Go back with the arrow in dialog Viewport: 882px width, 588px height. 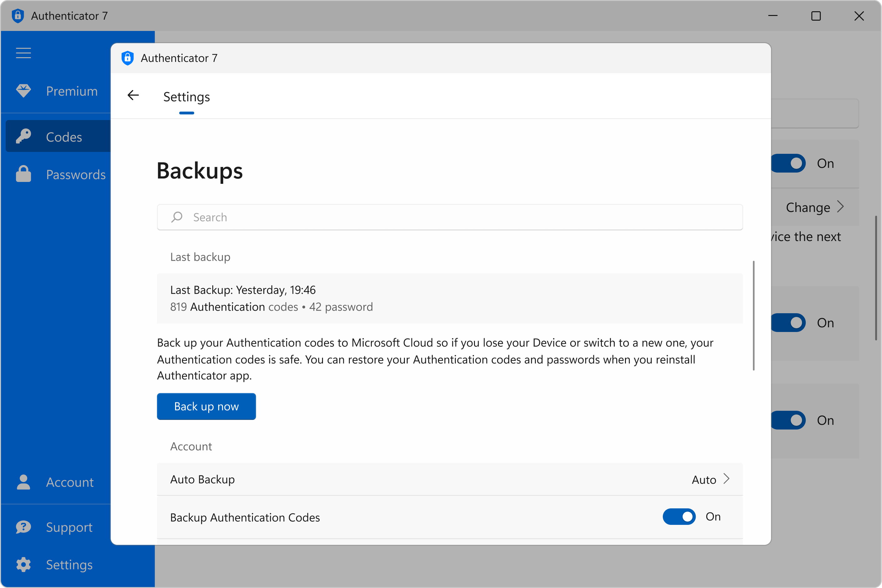pyautogui.click(x=133, y=95)
